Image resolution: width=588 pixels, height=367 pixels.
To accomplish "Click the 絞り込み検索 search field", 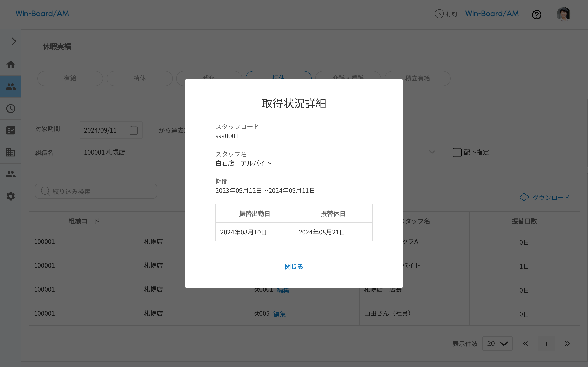I will pyautogui.click(x=96, y=191).
